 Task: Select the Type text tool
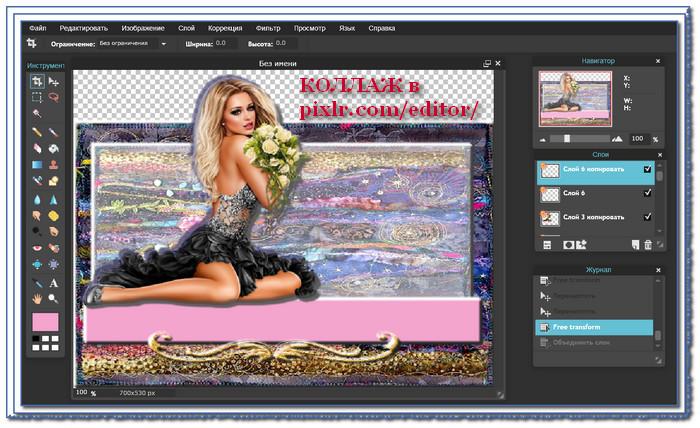click(x=54, y=283)
